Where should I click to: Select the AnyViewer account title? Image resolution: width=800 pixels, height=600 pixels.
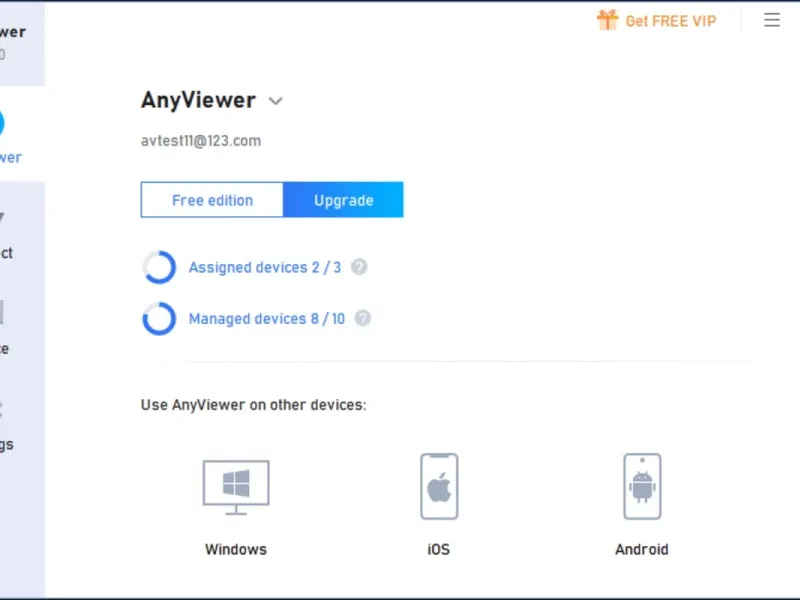point(198,100)
